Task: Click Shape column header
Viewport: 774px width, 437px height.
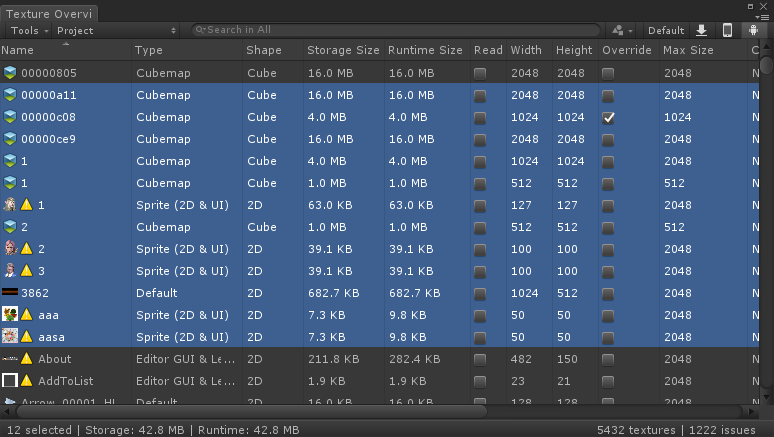Action: tap(273, 50)
